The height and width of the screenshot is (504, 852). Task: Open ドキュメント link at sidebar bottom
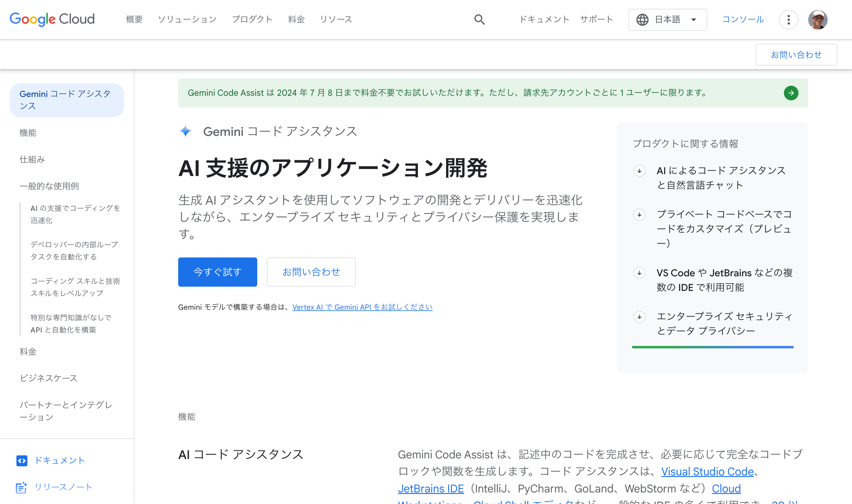click(60, 461)
